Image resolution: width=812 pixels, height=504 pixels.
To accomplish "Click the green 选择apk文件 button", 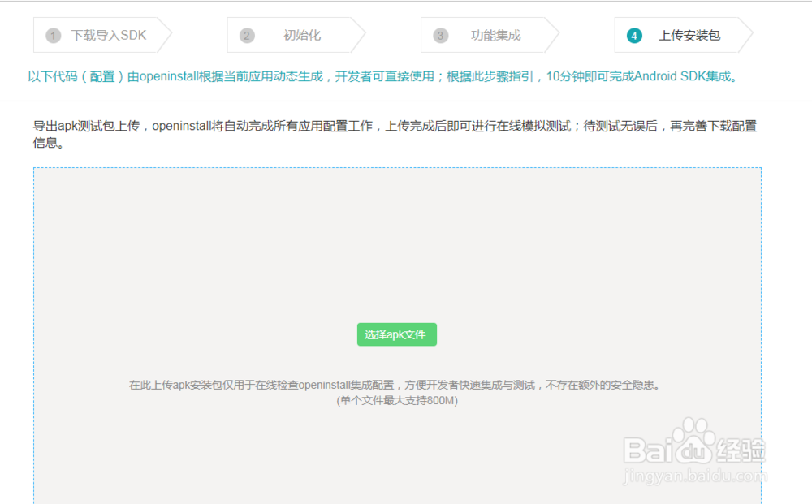I will click(397, 334).
